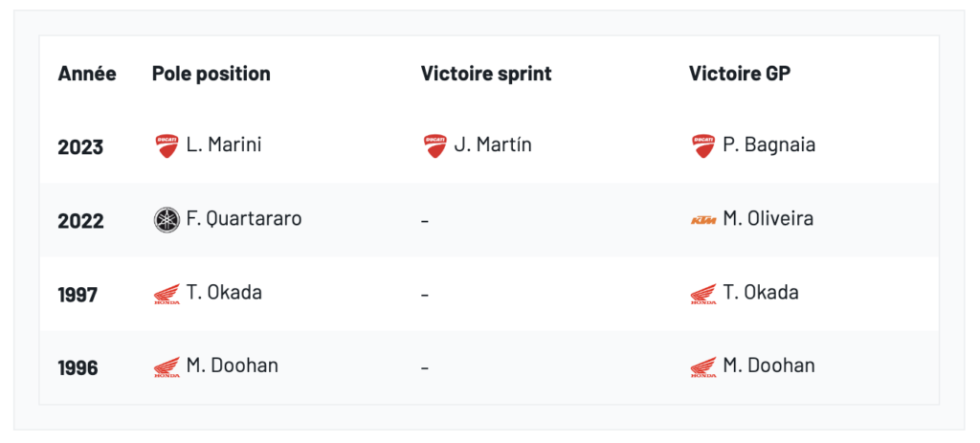Screen dimensions: 980x443
Task: Select the 1996 year cell
Action: [78, 367]
